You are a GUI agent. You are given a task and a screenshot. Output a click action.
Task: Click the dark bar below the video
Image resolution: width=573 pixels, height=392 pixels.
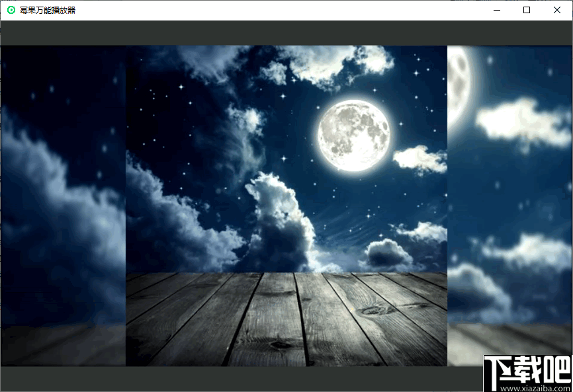(x=242, y=379)
